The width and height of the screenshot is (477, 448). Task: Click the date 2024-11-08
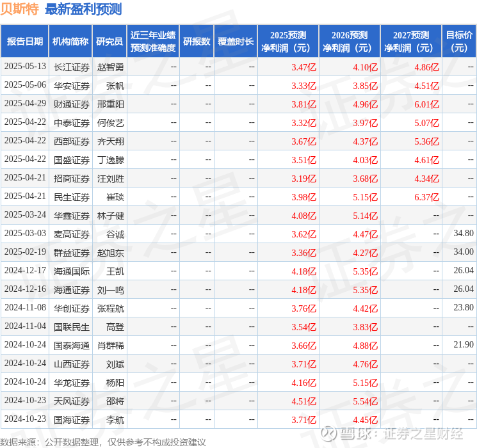click(25, 307)
